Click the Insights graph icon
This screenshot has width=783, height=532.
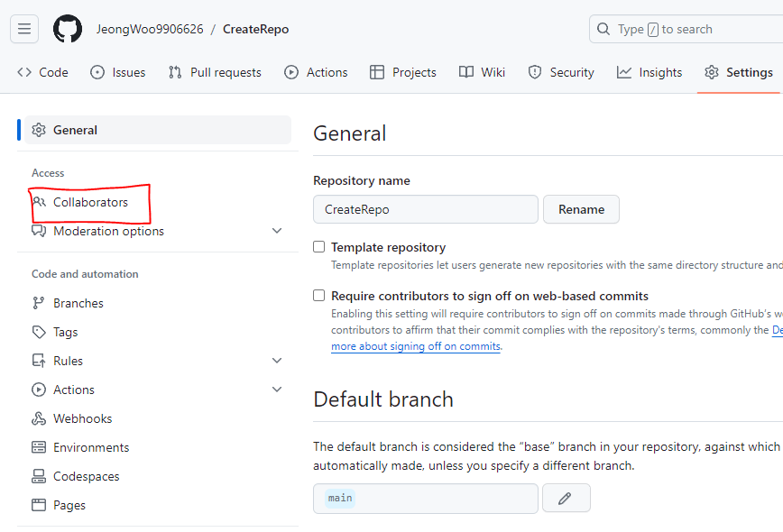tap(624, 72)
